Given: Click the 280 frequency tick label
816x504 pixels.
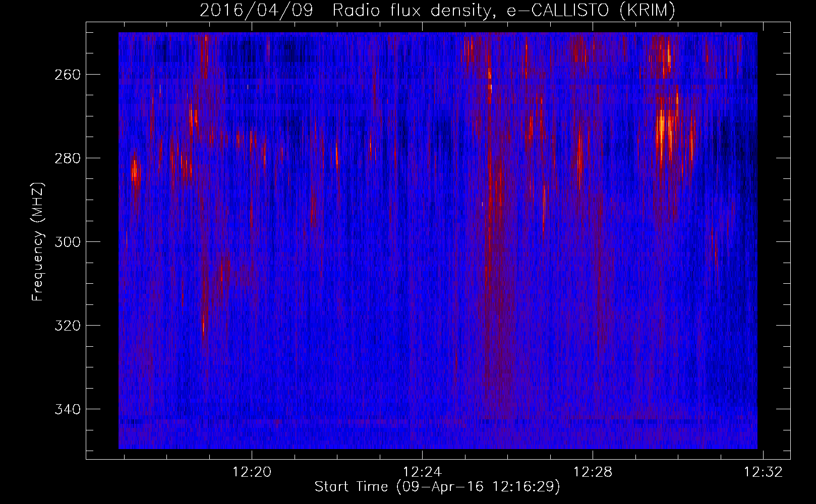Looking at the screenshot, I should point(67,158).
